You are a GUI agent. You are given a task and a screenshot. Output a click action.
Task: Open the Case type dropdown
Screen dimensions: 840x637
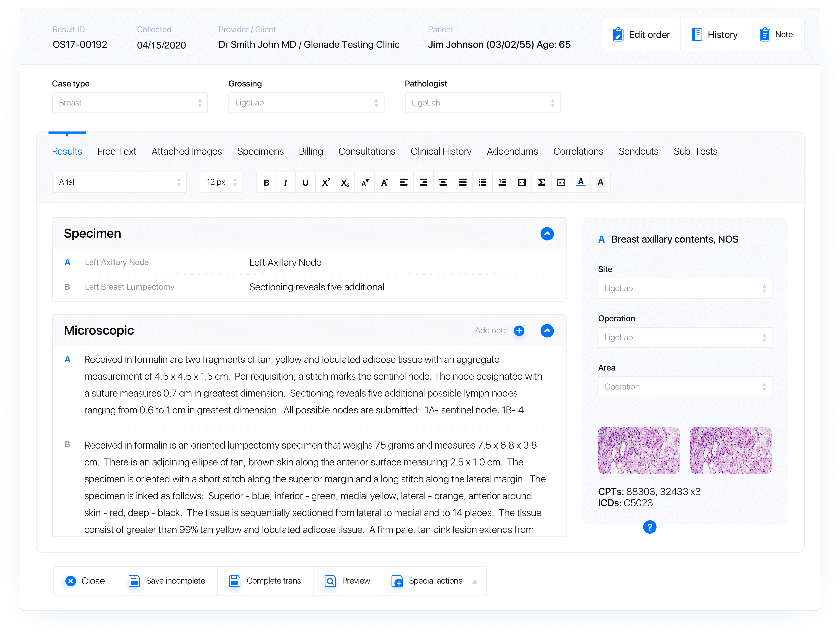tap(130, 103)
